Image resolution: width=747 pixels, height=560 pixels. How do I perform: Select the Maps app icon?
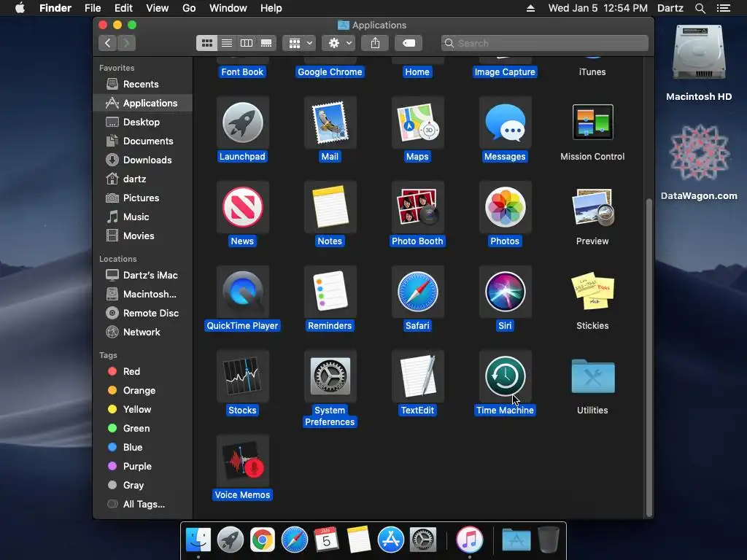click(x=417, y=122)
